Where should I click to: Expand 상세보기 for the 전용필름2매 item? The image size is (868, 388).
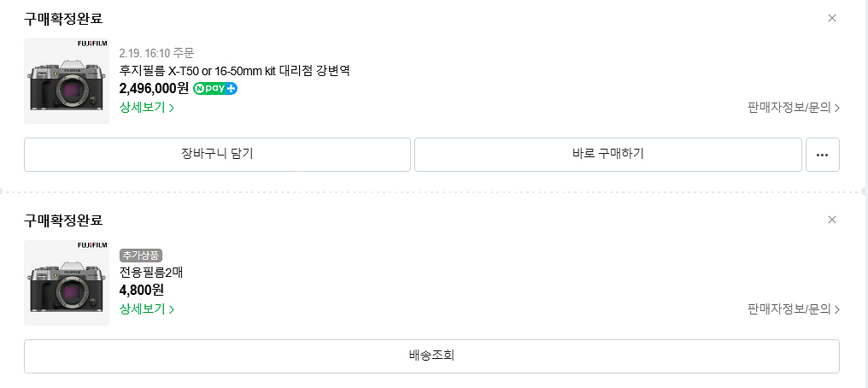tap(147, 309)
